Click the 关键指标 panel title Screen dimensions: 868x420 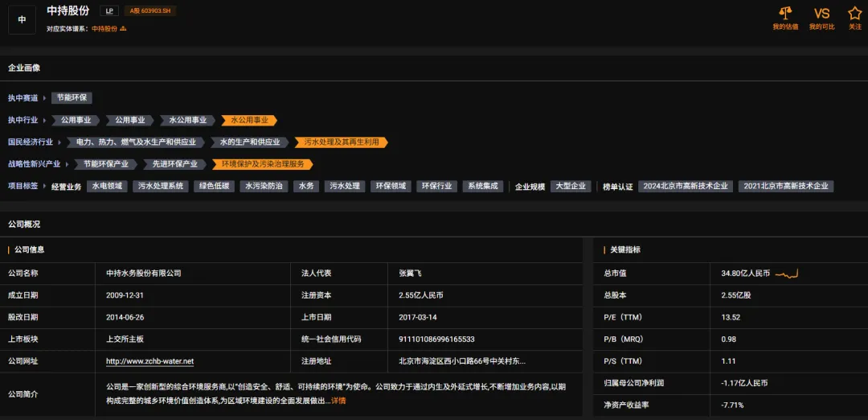click(x=625, y=250)
